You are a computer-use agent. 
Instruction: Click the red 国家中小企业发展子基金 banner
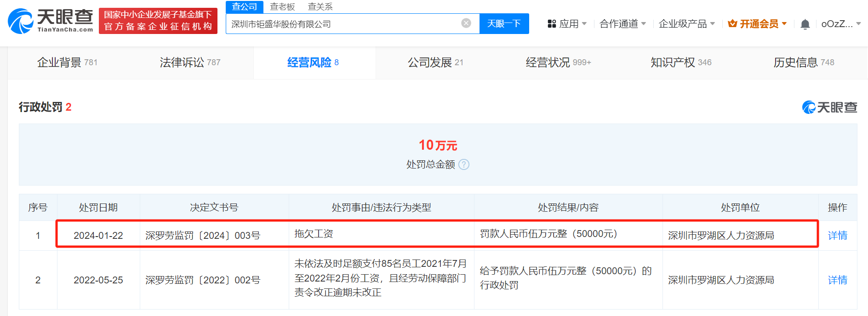click(158, 21)
